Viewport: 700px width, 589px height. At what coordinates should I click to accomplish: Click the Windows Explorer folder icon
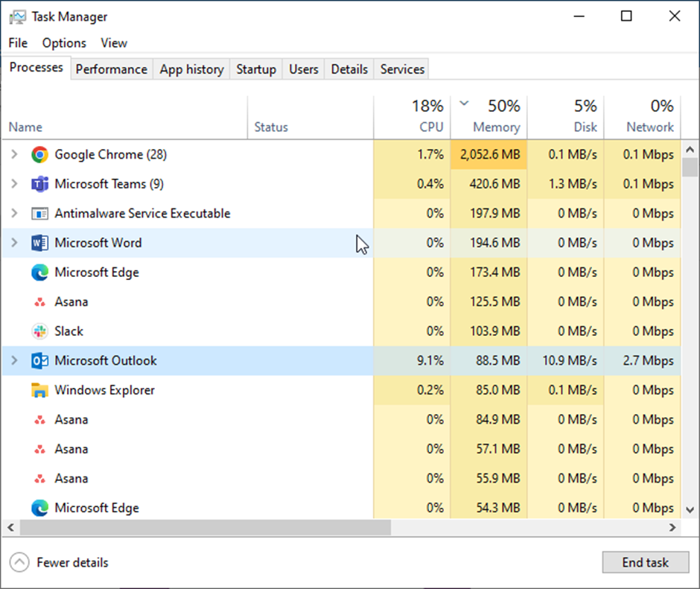coord(39,390)
